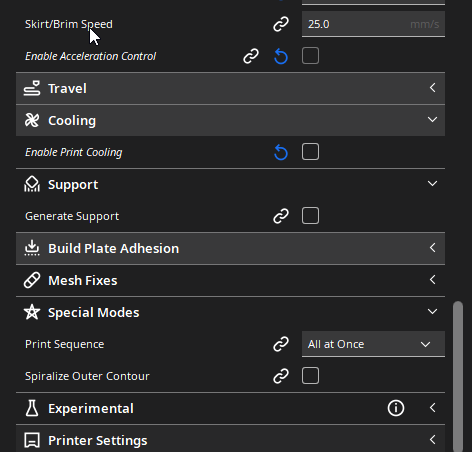Click the Skirt/Brim Speed setting label
The height and width of the screenshot is (452, 472).
(x=69, y=24)
